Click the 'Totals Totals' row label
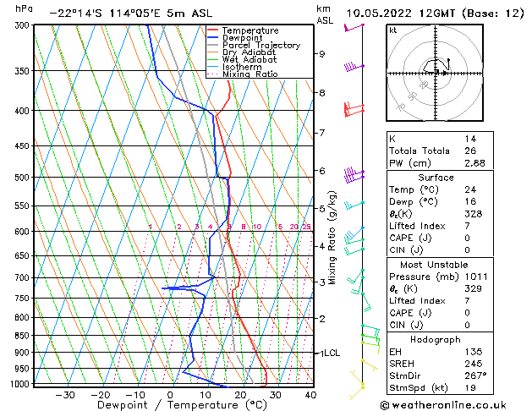532x411 pixels. tap(419, 151)
